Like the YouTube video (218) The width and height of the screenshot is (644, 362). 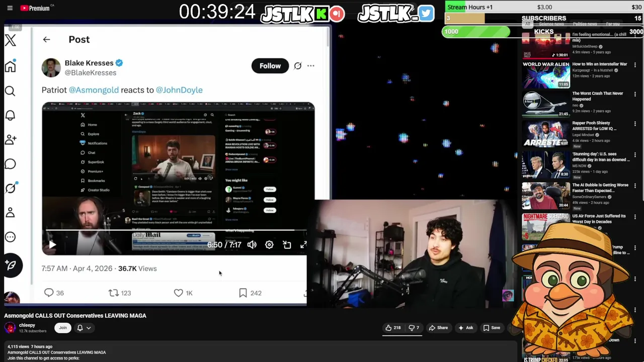click(393, 328)
